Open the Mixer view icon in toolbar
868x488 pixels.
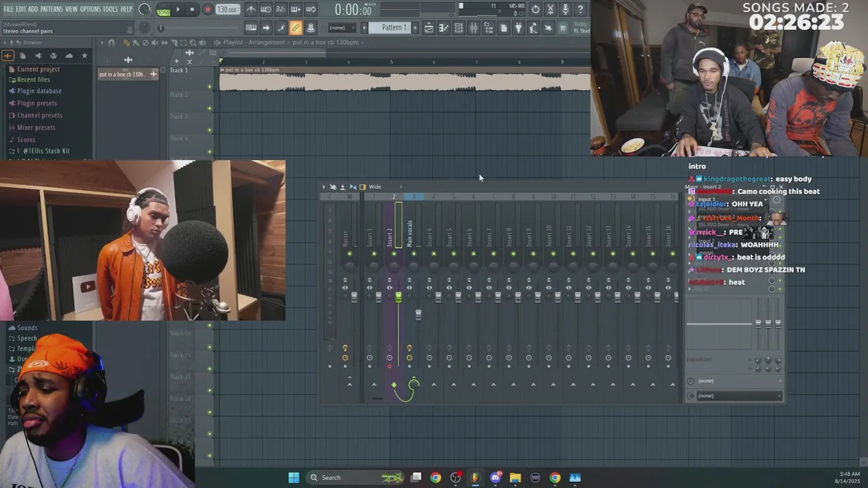[x=473, y=28]
